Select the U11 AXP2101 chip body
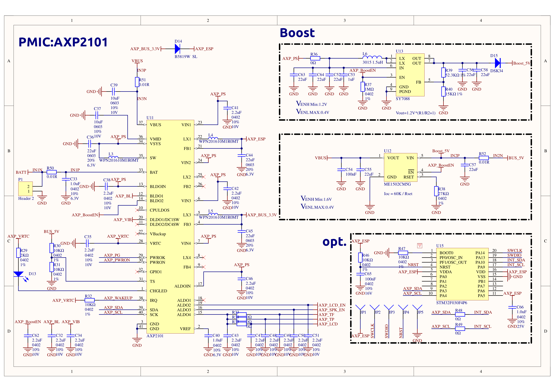The height and width of the screenshot is (392, 555). 170,227
